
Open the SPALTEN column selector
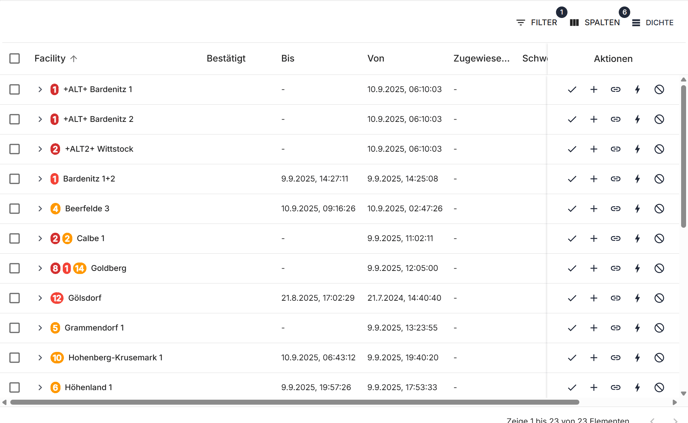[595, 22]
